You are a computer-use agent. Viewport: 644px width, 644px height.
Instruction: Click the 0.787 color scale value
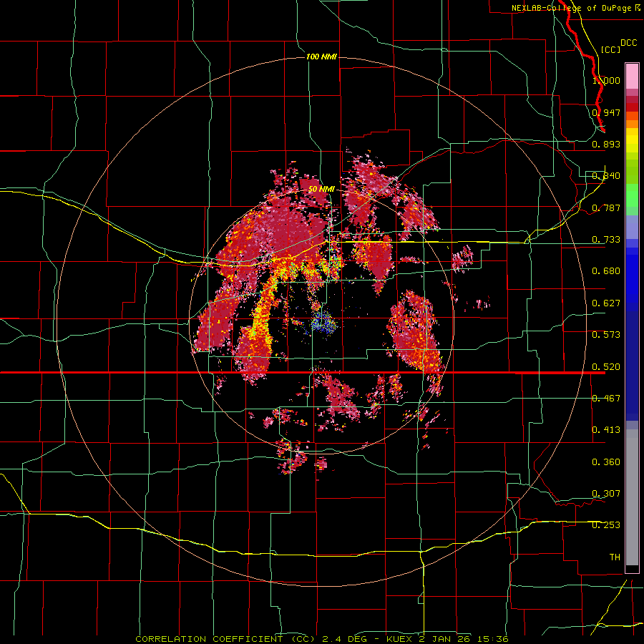coord(606,208)
